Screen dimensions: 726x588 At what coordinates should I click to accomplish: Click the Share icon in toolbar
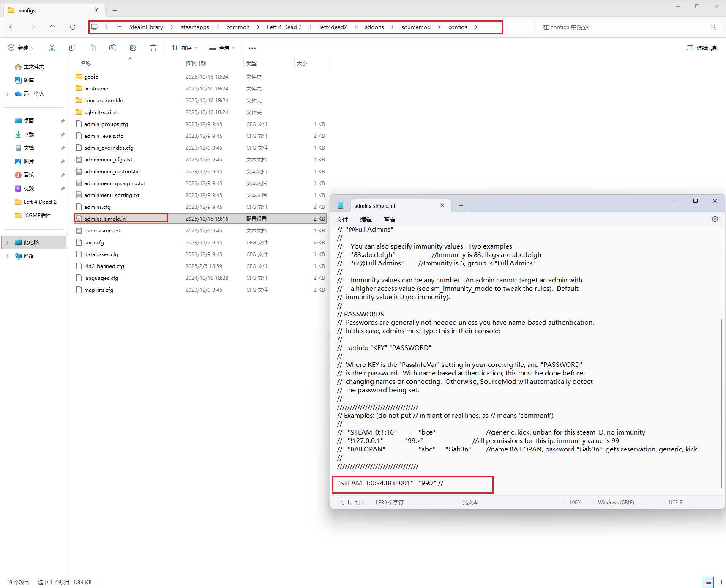pos(133,48)
